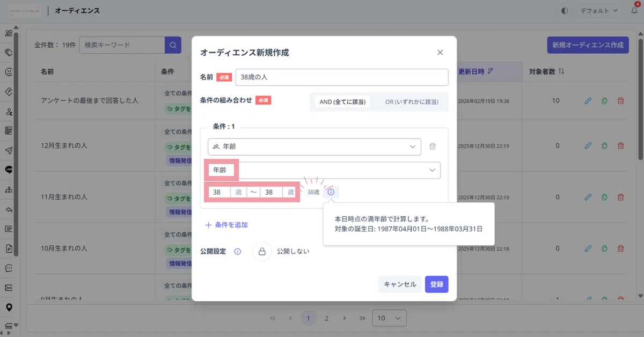The width and height of the screenshot is (644, 337).
Task: Toggle the dark/light theme button
Action: [x=564, y=10]
